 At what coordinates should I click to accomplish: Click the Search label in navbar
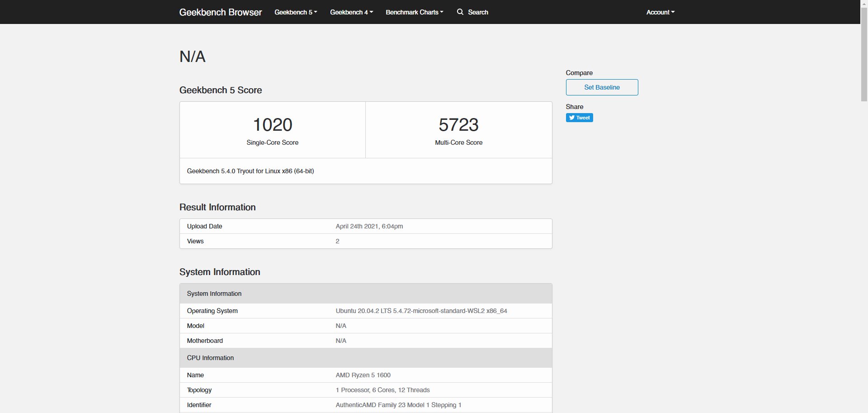point(478,12)
